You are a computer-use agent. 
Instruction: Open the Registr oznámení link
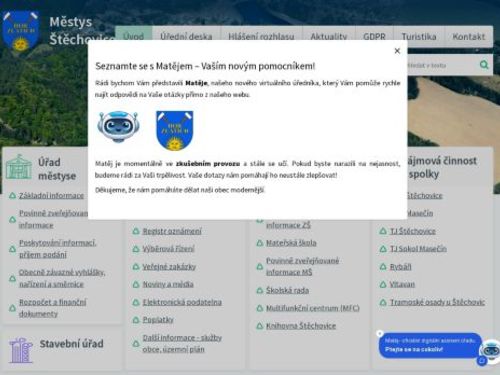click(172, 231)
